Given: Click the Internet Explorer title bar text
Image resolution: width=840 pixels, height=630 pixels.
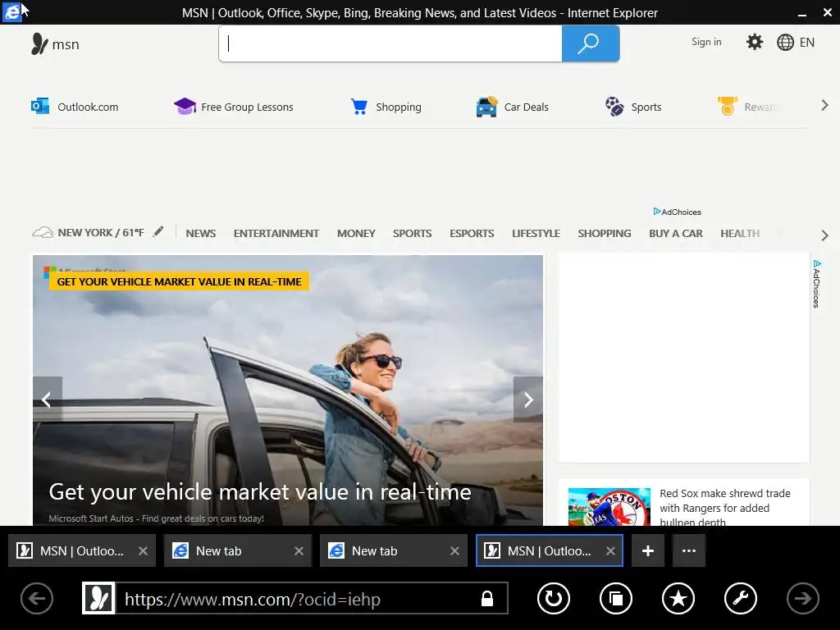Looking at the screenshot, I should (x=419, y=13).
